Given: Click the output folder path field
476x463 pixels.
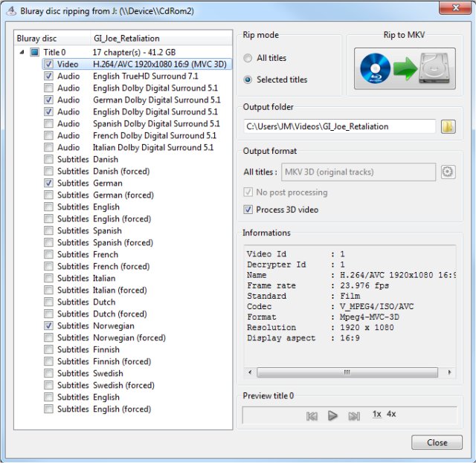Looking at the screenshot, I should (339, 126).
